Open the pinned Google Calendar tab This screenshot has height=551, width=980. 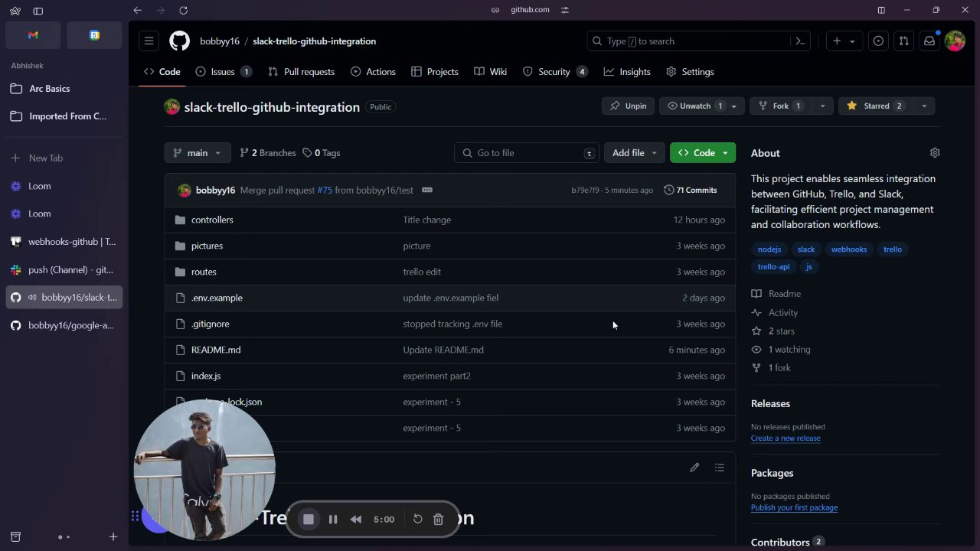(x=94, y=35)
